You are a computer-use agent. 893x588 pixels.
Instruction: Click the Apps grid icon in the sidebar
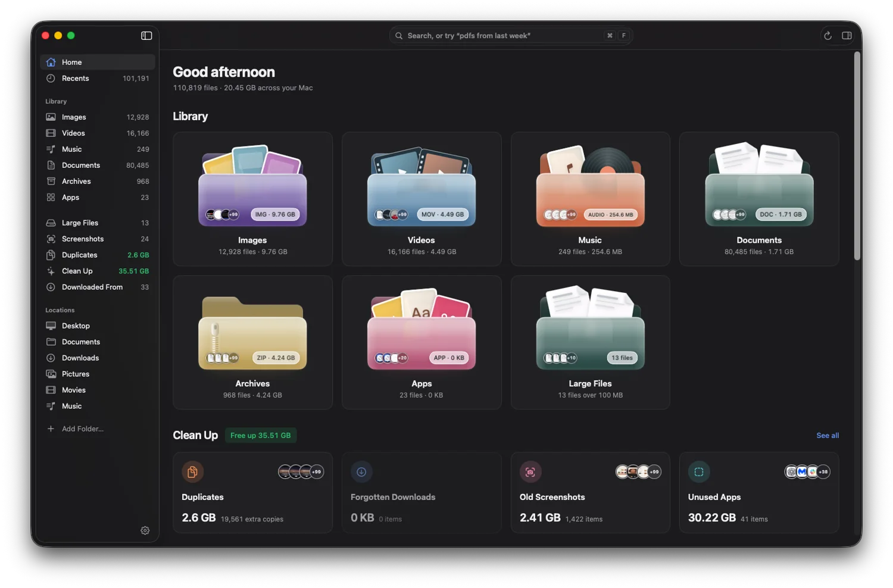click(x=51, y=197)
